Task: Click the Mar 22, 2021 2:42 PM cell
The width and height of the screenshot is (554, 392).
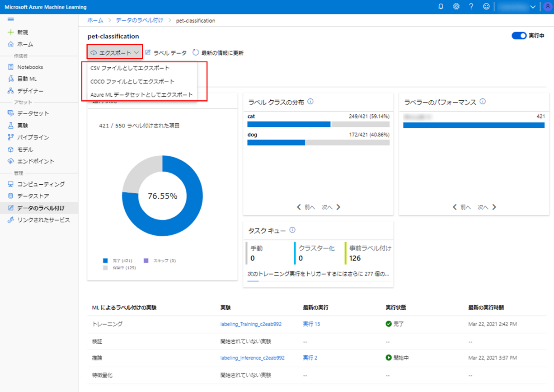Action: [x=493, y=324]
